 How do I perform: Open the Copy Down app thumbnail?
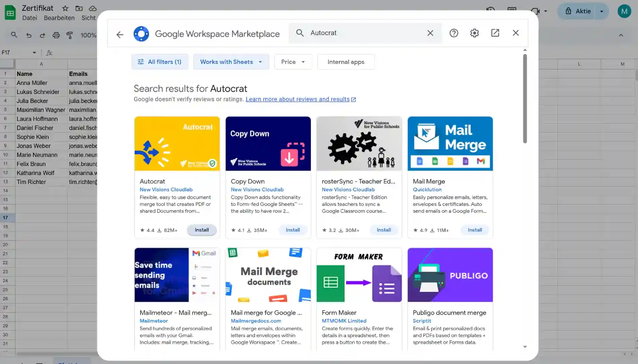click(x=268, y=144)
